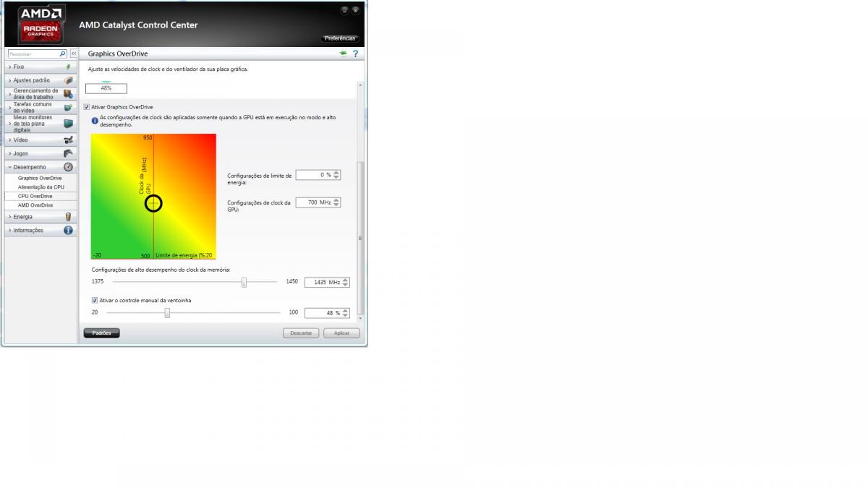Screen dimensions: 868x488
Task: Expand the Informações section
Action: pos(40,230)
